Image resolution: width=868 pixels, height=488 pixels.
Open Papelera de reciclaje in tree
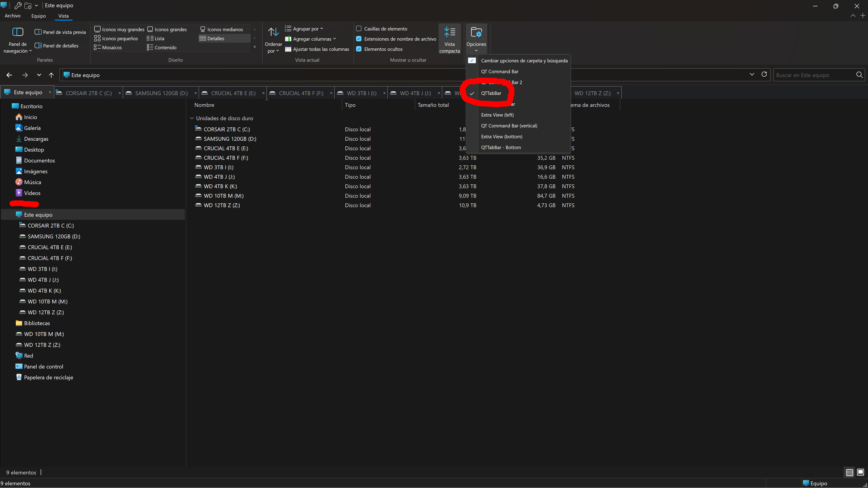click(48, 378)
